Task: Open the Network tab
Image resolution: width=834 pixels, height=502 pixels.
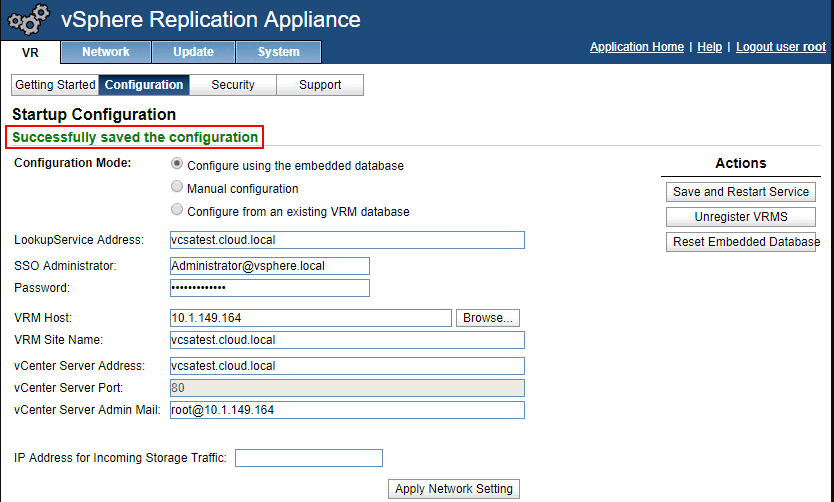Action: click(106, 52)
